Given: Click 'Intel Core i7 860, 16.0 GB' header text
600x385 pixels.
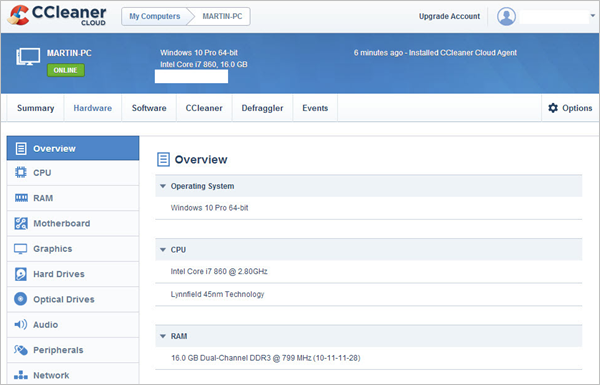Looking at the screenshot, I should [x=204, y=64].
